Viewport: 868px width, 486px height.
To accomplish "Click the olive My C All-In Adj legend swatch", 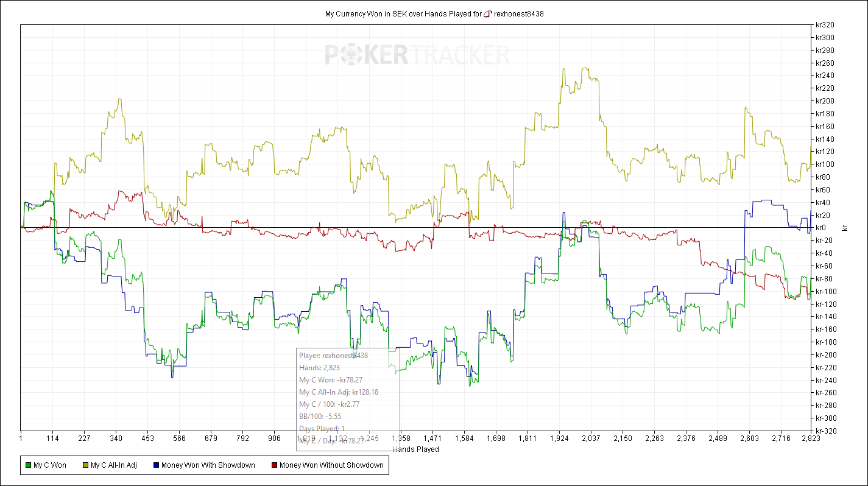I will [84, 465].
